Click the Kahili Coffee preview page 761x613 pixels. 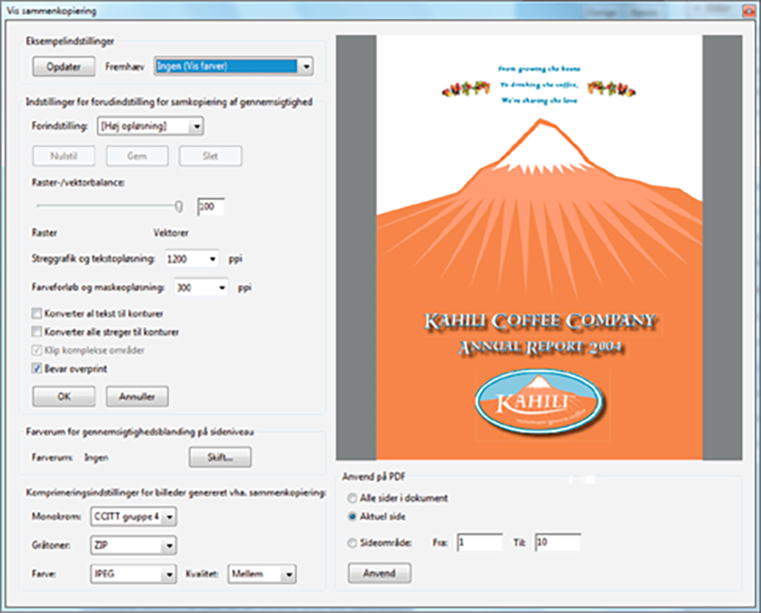tap(539, 248)
